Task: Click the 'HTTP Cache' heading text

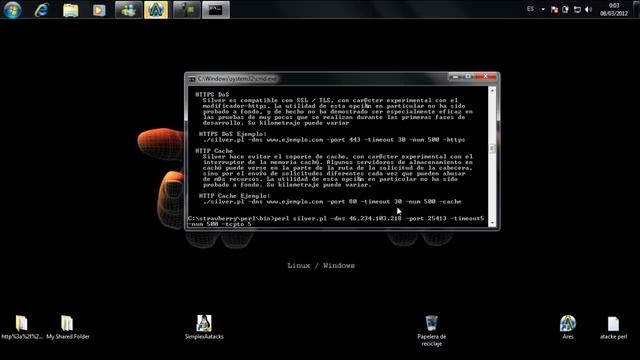Action: (x=214, y=151)
